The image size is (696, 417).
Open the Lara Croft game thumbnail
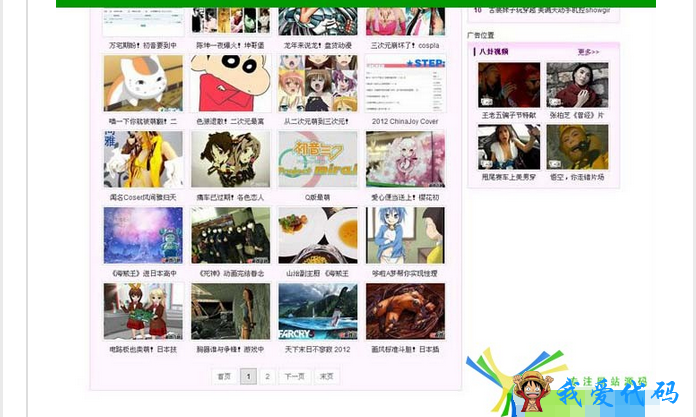(230, 311)
